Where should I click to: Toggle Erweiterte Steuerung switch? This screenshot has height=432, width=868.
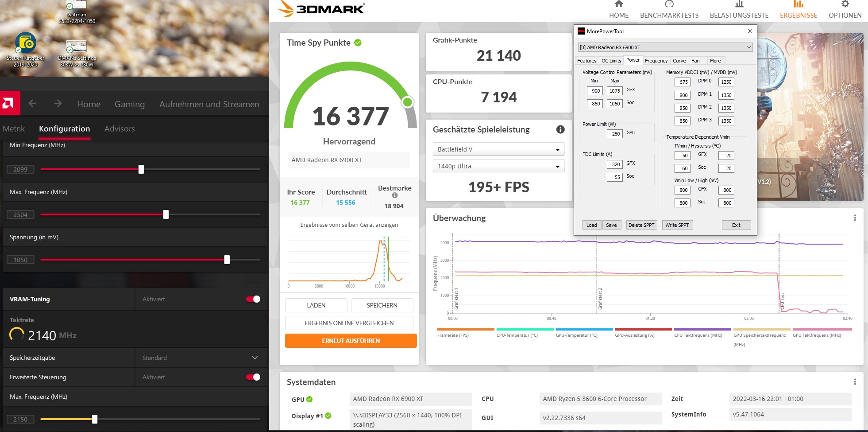tap(253, 377)
